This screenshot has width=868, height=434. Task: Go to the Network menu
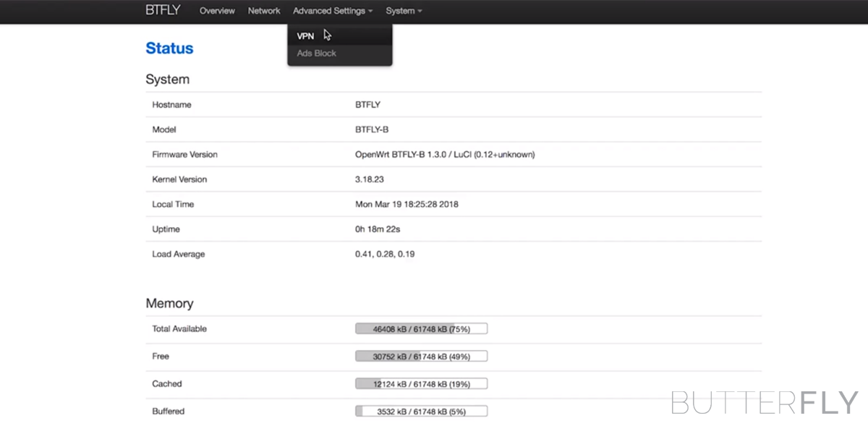(264, 11)
